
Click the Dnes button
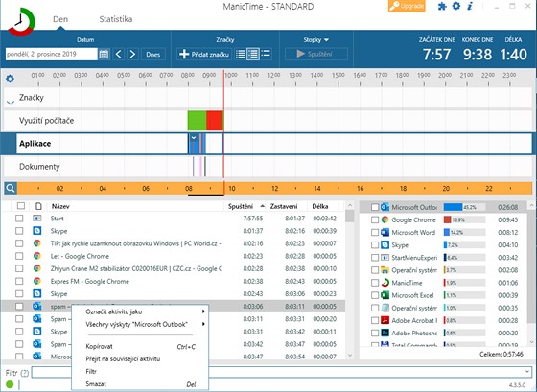(x=153, y=54)
